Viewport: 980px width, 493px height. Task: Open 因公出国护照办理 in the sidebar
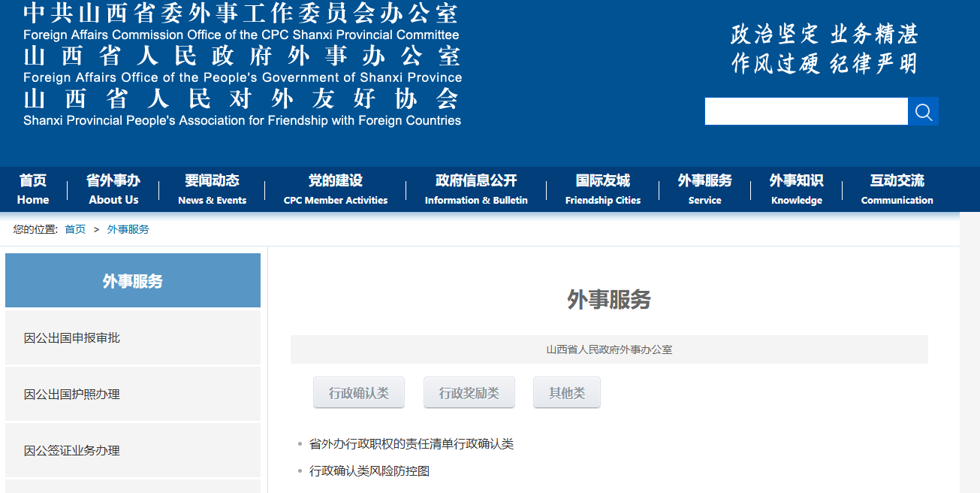point(133,394)
